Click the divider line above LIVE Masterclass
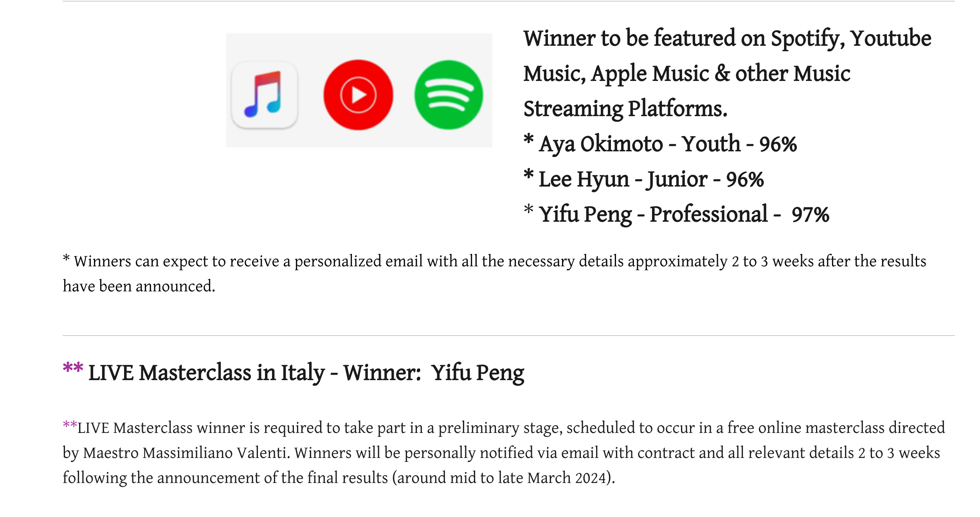Viewport: 980px width, 517px height. click(508, 336)
